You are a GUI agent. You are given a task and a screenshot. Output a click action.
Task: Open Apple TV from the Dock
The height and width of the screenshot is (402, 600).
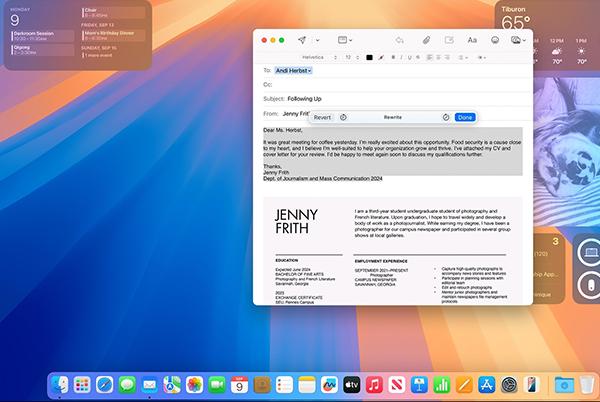[x=352, y=385]
